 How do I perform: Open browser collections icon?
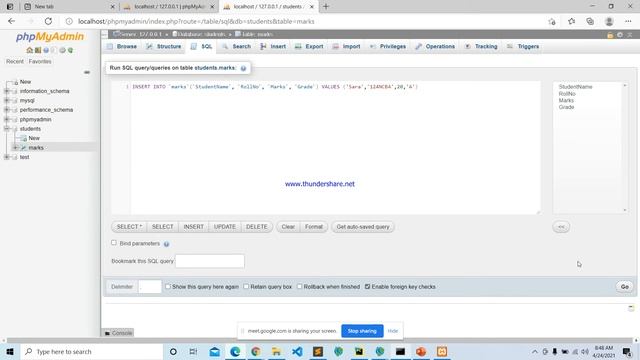590,21
